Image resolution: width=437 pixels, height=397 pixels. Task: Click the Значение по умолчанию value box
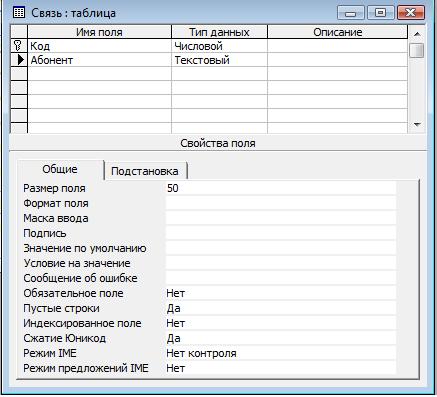(x=280, y=248)
